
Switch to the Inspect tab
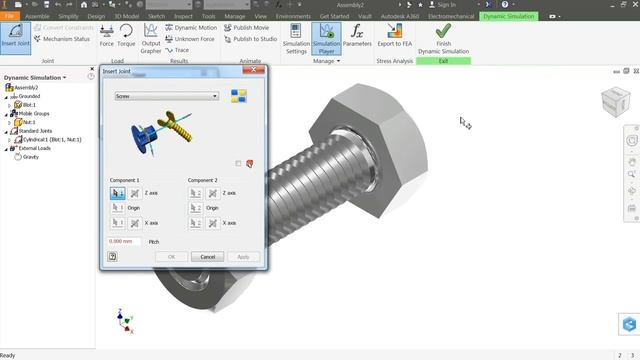click(x=183, y=16)
